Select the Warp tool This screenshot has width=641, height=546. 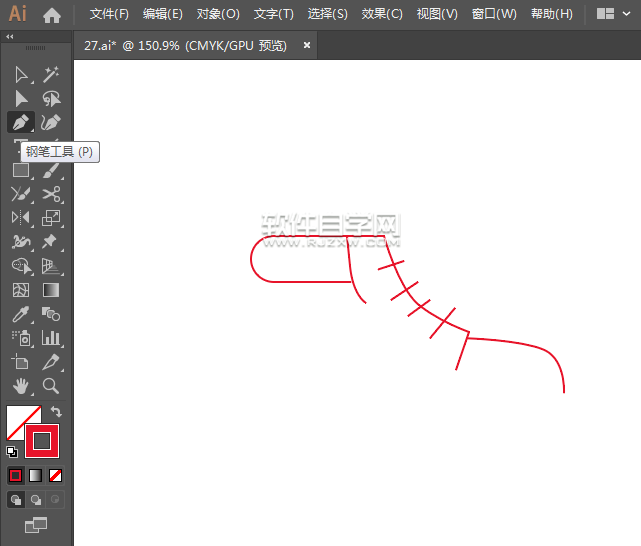point(21,242)
